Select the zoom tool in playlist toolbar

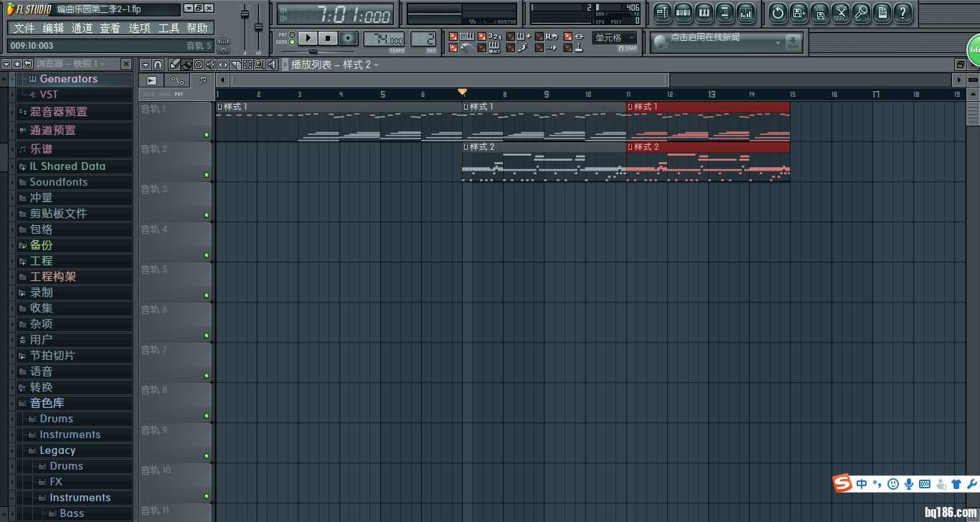point(259,65)
